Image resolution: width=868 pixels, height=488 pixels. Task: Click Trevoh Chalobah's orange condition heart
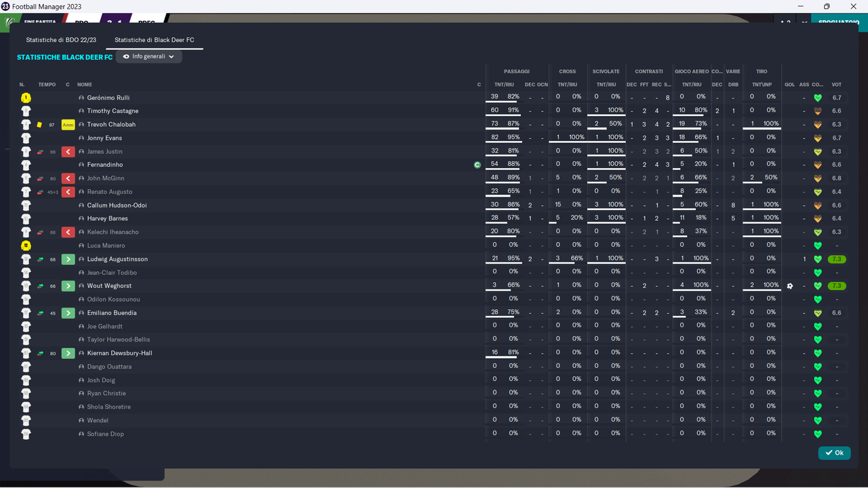tap(818, 125)
